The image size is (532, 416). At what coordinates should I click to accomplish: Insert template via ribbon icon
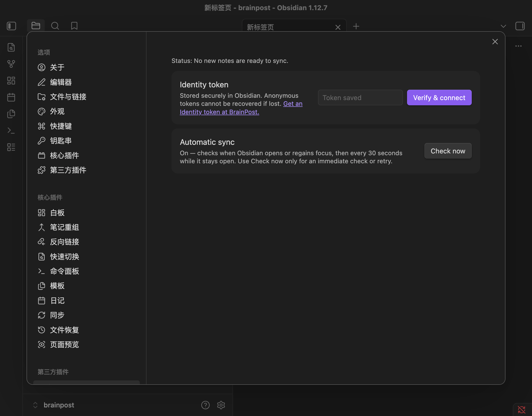pyautogui.click(x=11, y=114)
